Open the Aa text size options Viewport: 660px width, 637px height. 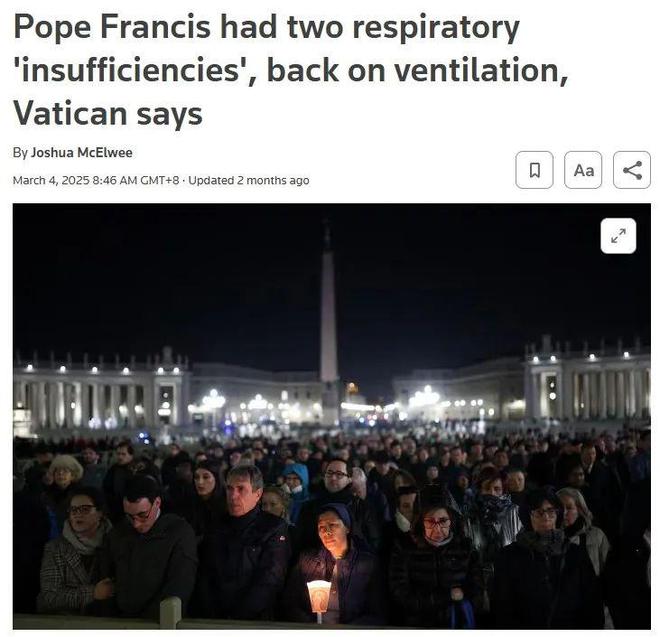click(583, 170)
